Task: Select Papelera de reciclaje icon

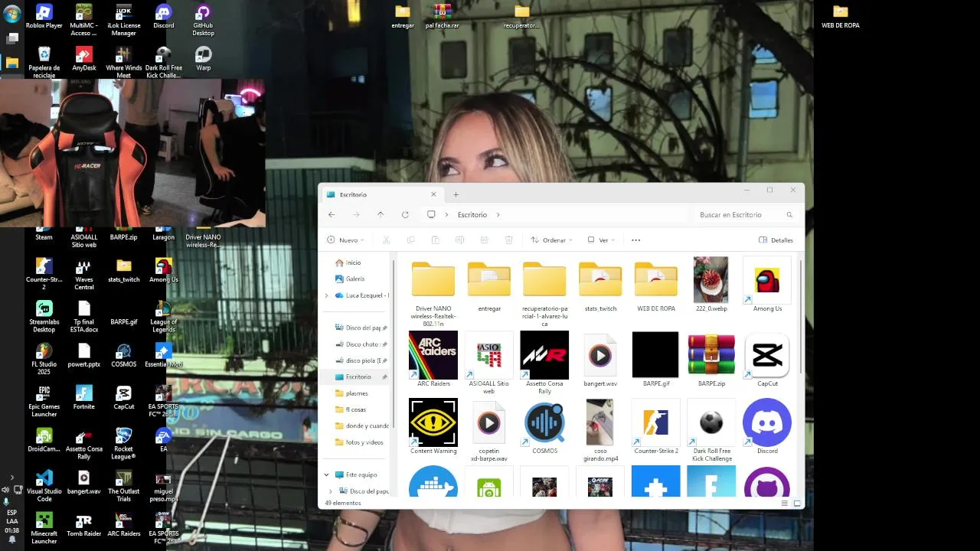Action: [x=44, y=62]
